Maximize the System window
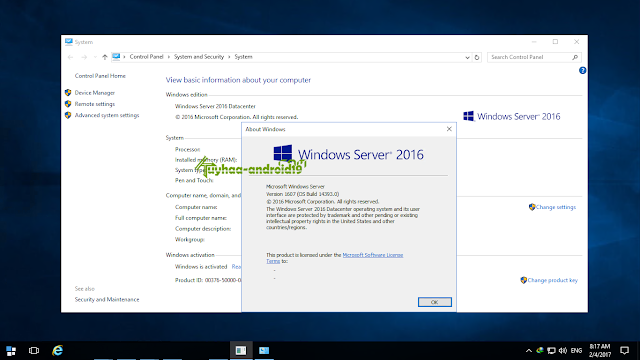Screen dimensions: 640x360 [556, 42]
